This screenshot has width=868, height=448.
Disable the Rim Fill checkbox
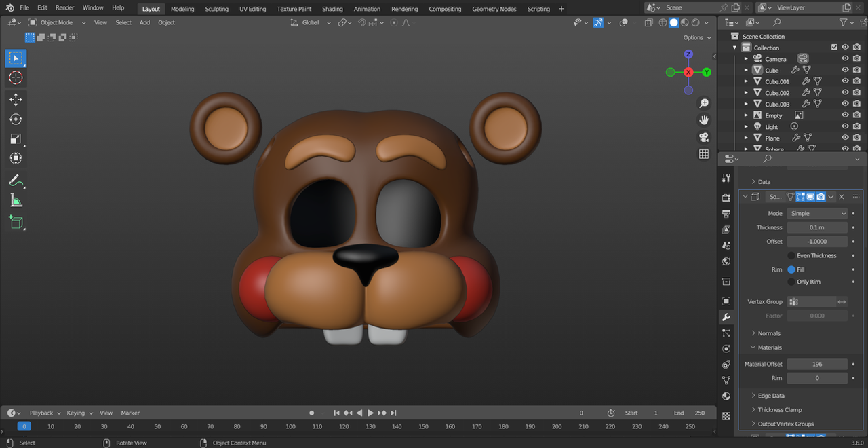[x=791, y=269]
